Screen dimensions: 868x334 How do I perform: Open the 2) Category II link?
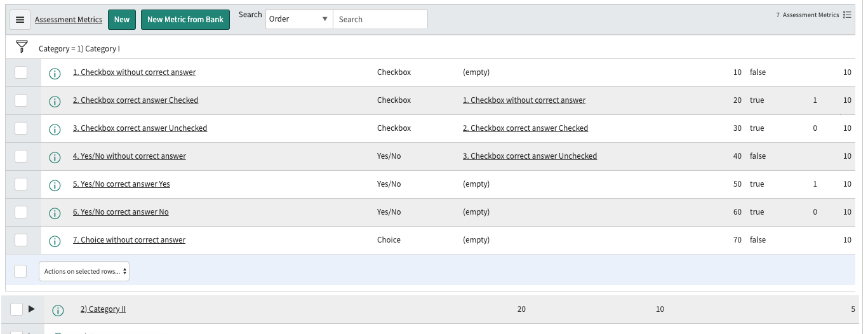103,309
